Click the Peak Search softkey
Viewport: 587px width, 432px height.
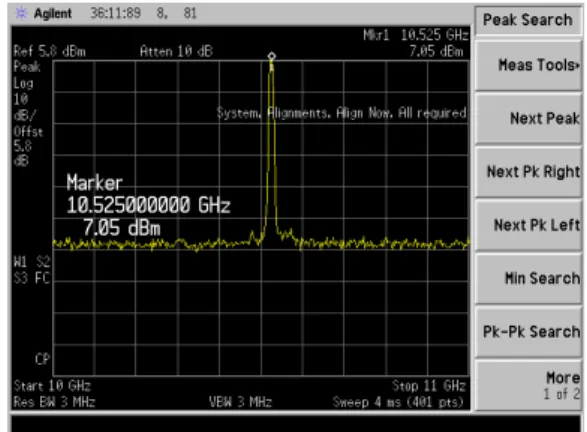[x=528, y=20]
